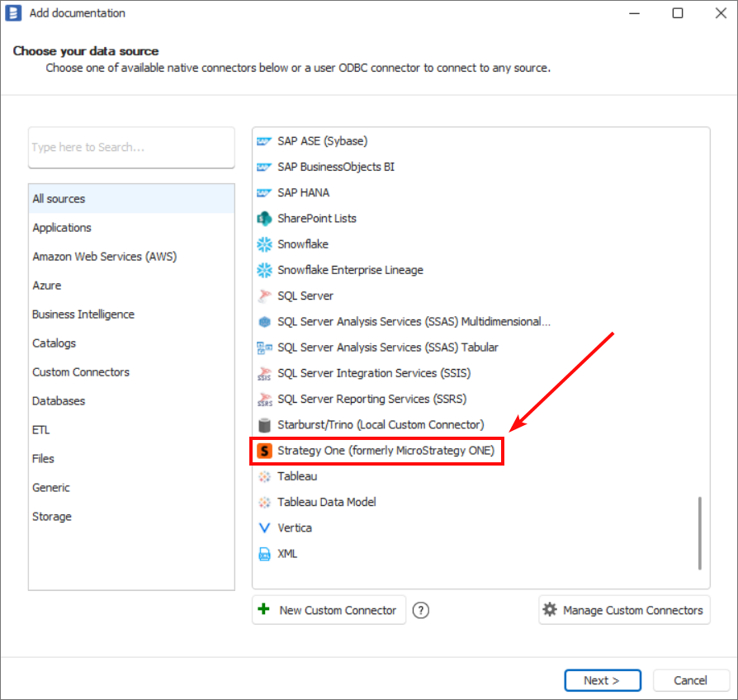Cancel the Add documentation dialog

point(690,680)
